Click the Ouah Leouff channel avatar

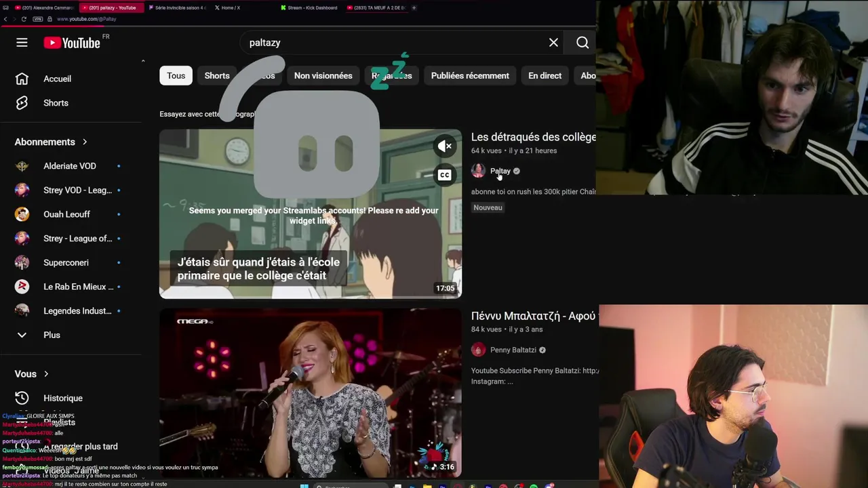click(22, 214)
